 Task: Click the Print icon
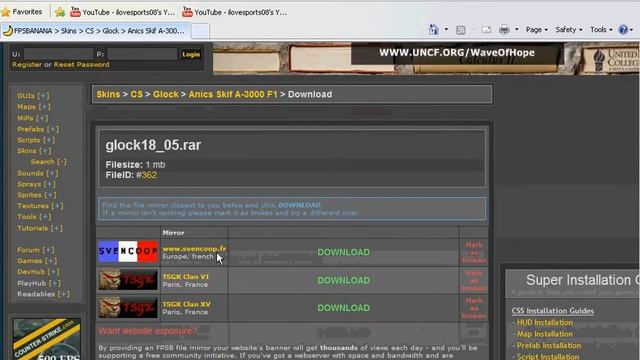[504, 29]
